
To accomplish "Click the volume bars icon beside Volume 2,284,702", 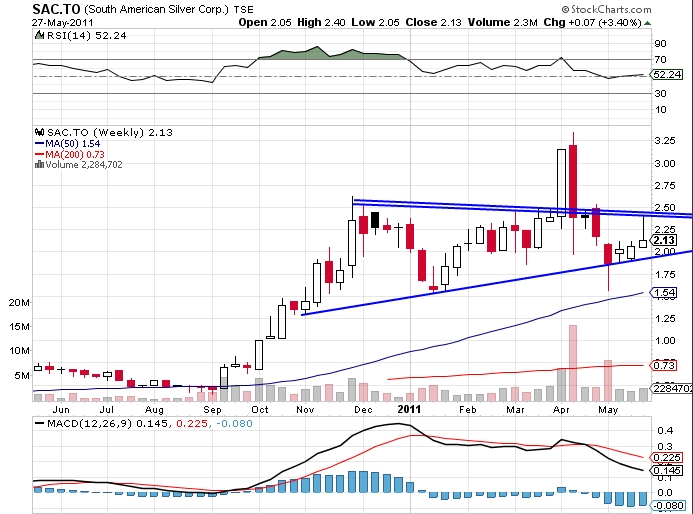I will (x=39, y=164).
